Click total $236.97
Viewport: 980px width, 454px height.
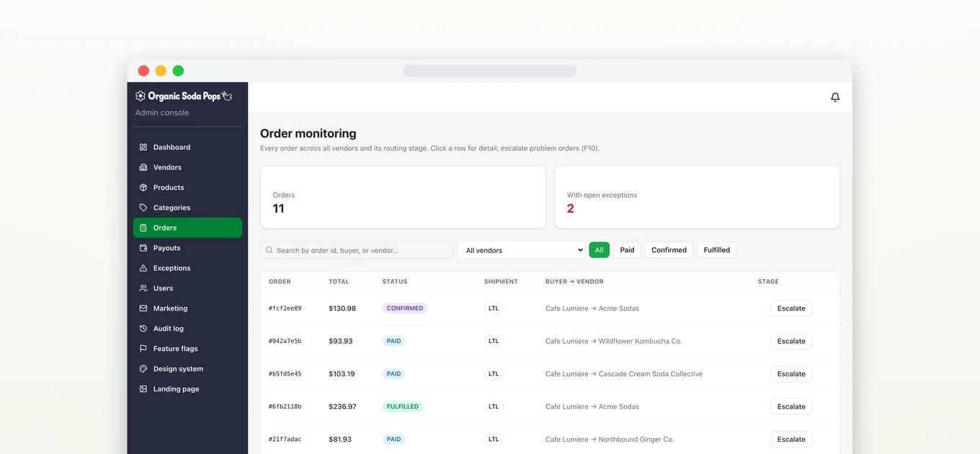[342, 406]
